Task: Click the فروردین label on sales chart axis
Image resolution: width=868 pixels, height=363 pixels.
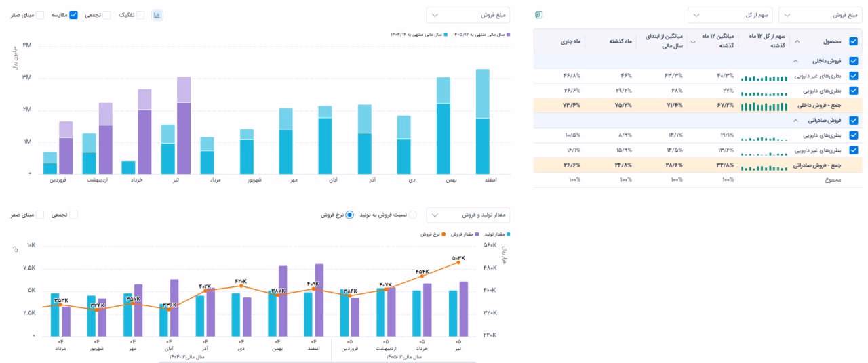Action: [x=57, y=180]
